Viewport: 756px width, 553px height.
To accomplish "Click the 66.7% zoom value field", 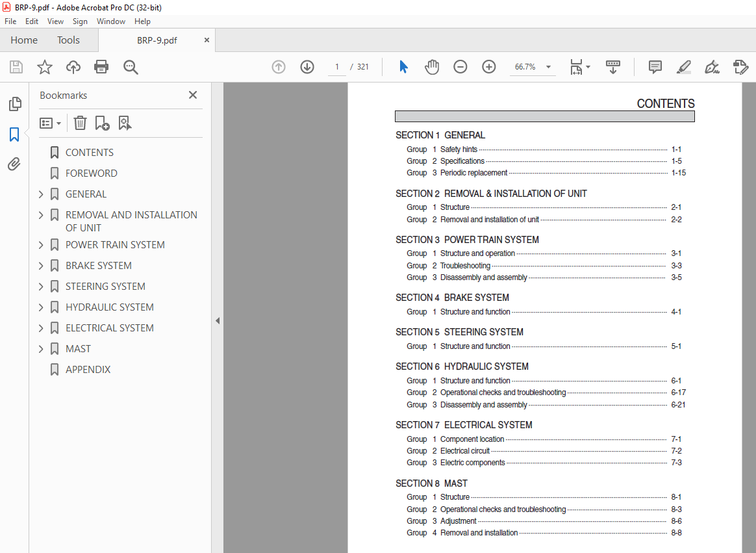I will 525,67.
